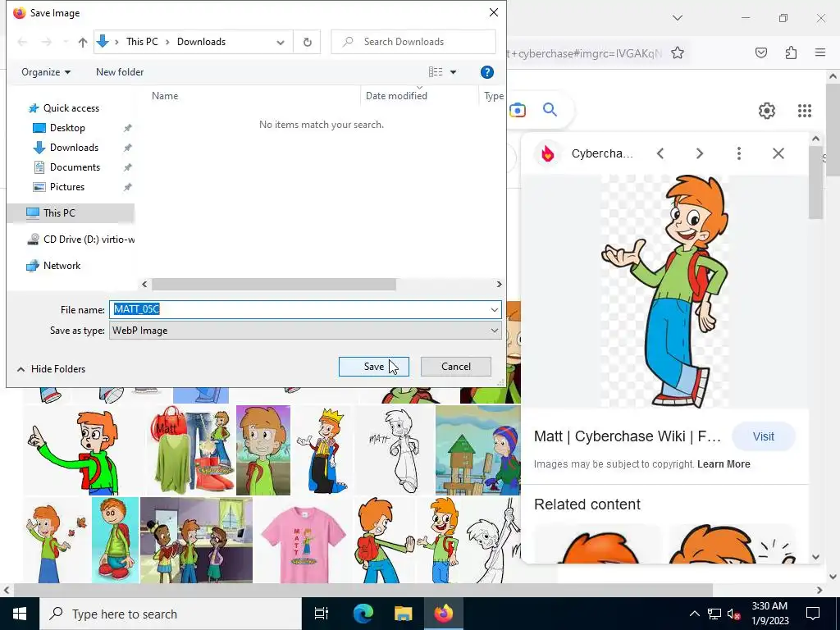List all tabs with the chevron

click(x=678, y=18)
